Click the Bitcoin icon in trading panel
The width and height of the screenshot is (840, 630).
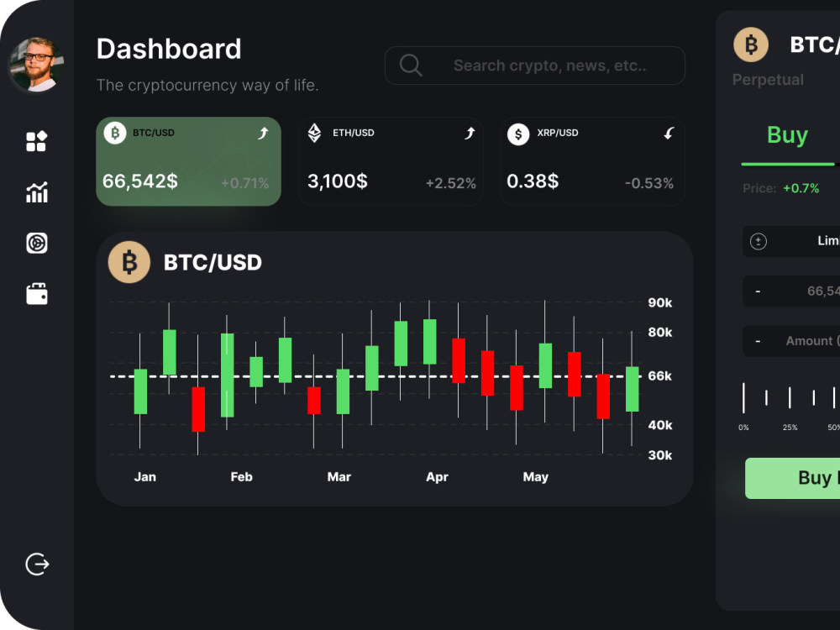tap(750, 45)
